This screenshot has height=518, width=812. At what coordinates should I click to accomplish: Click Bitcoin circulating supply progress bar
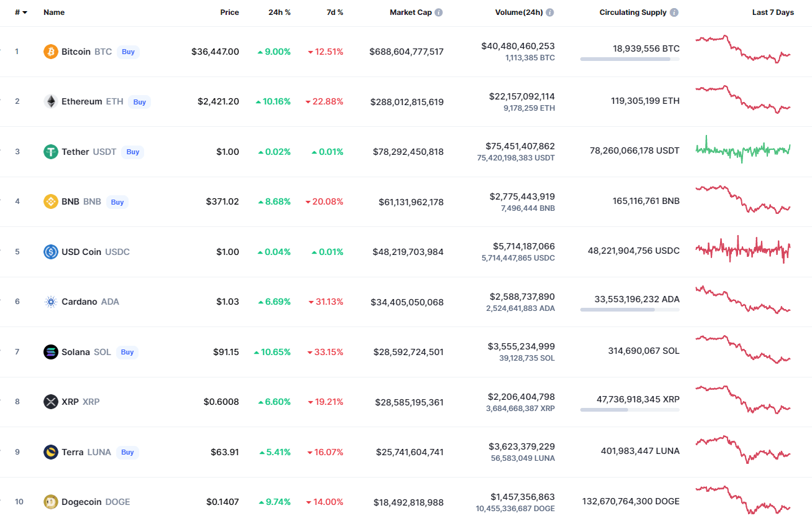[x=629, y=59]
